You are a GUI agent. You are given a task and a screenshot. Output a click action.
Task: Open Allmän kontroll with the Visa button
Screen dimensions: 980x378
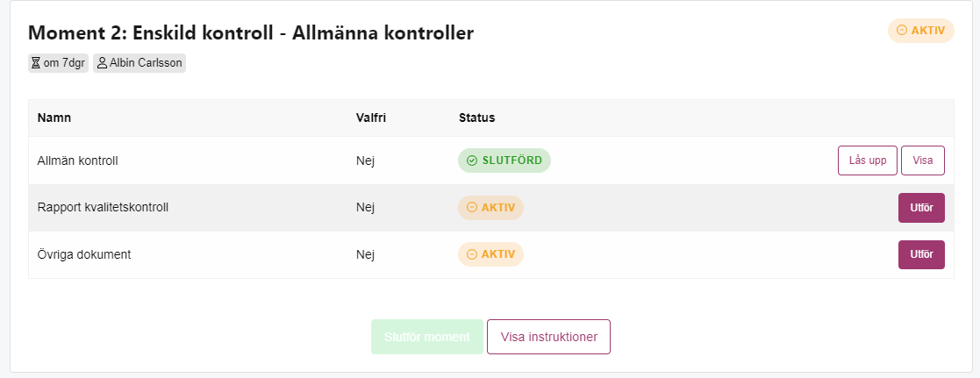[x=922, y=160]
